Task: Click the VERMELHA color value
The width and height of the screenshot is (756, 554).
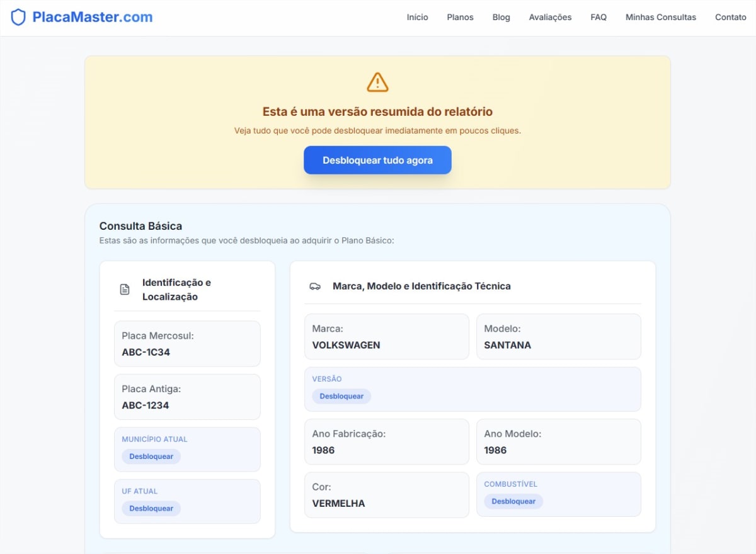Action: (x=338, y=503)
